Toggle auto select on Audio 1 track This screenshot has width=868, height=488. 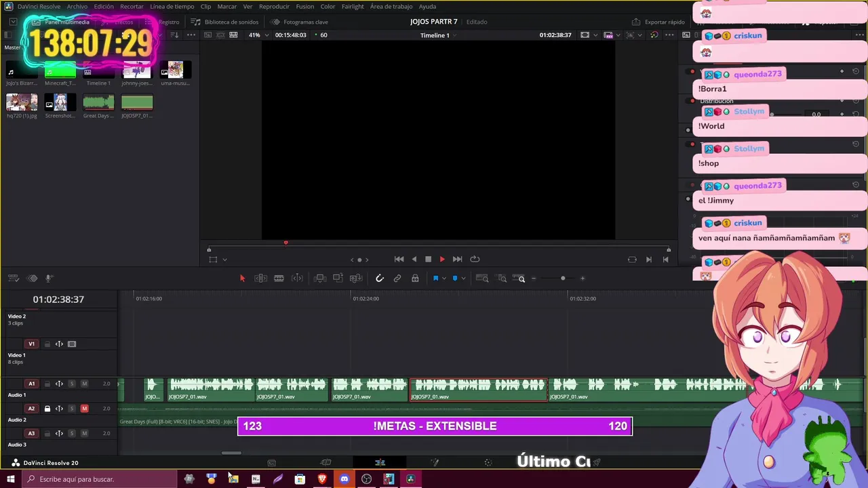click(59, 384)
